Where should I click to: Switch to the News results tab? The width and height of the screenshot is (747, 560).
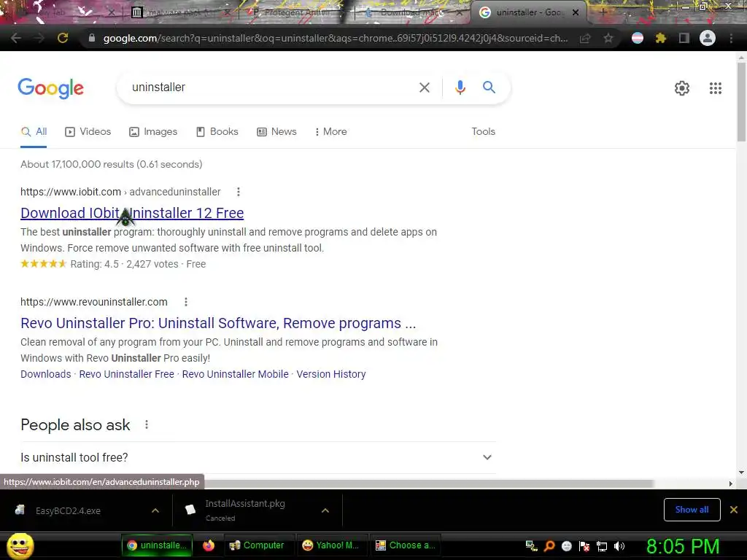(x=276, y=131)
